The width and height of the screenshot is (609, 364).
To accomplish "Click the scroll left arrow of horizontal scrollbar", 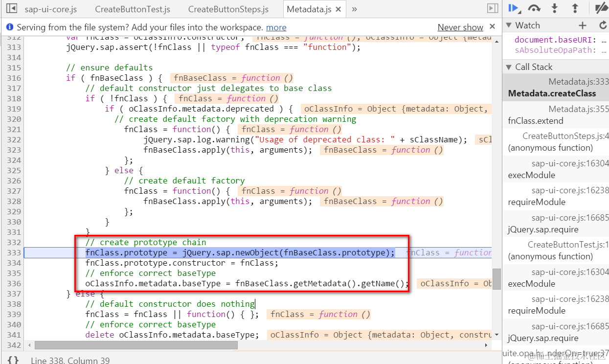I will 29,345.
